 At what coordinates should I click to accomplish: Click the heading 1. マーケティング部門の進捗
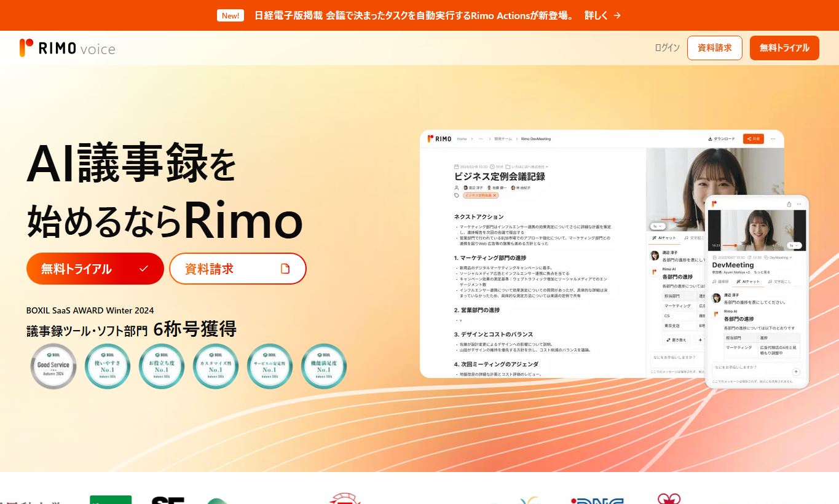click(x=490, y=258)
